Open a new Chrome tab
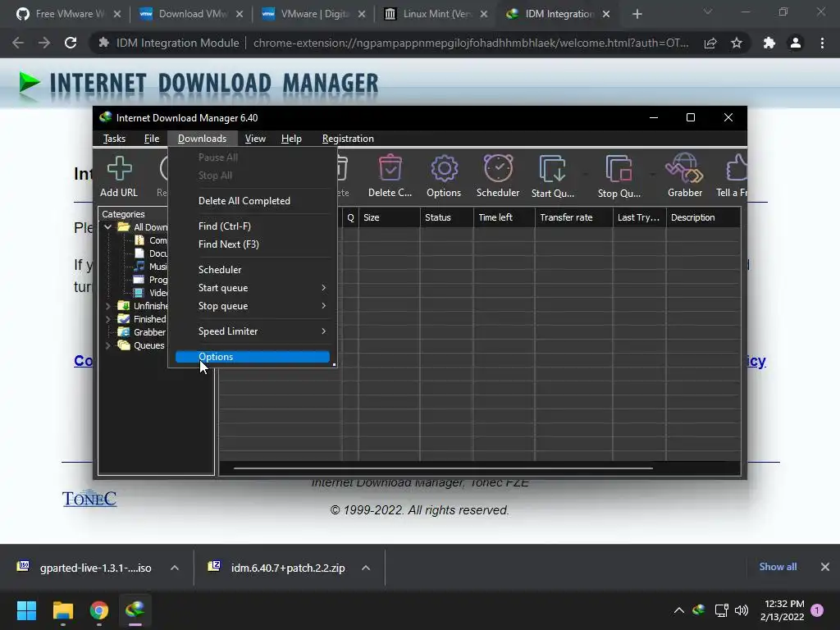The image size is (840, 630). coord(637,14)
